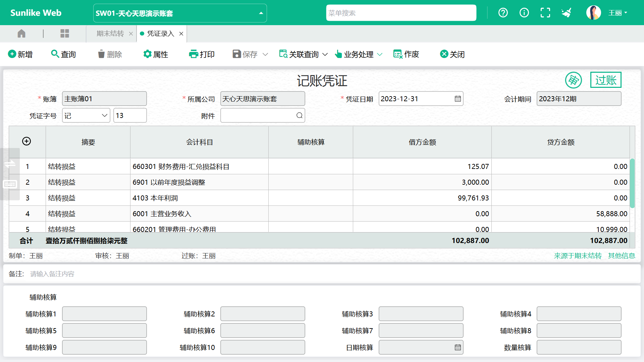
Task: Open 属性 properties gear button
Action: point(156,54)
